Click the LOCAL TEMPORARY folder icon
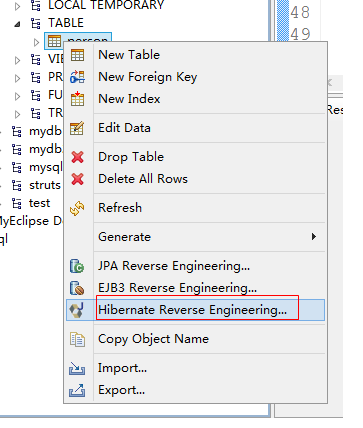 (x=36, y=5)
